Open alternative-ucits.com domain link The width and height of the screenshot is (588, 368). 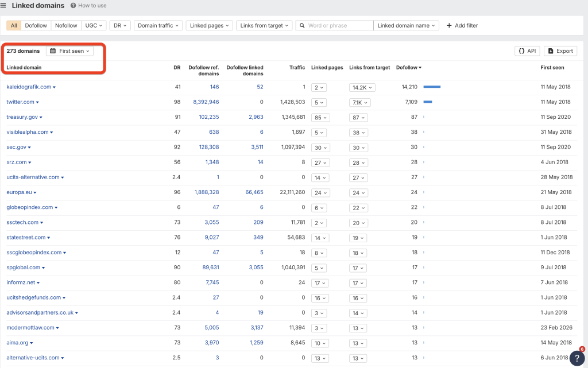click(33, 358)
